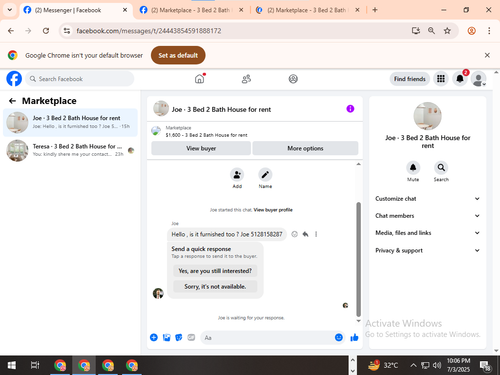Open the taskbar clock showing 10:06 PM
This screenshot has width=500, height=375.
[x=458, y=365]
